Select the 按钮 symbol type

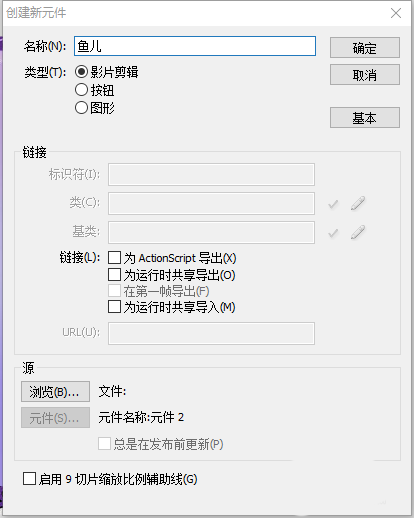pyautogui.click(x=81, y=90)
